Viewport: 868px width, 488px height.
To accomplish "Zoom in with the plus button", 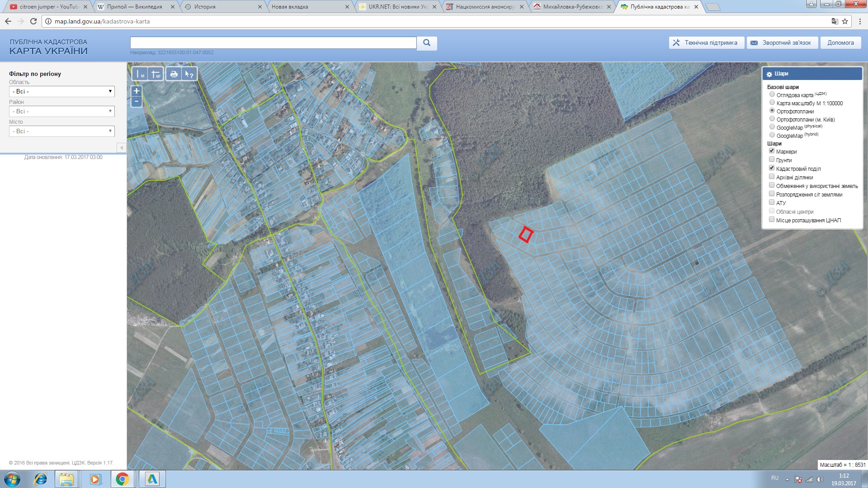I will (x=137, y=91).
